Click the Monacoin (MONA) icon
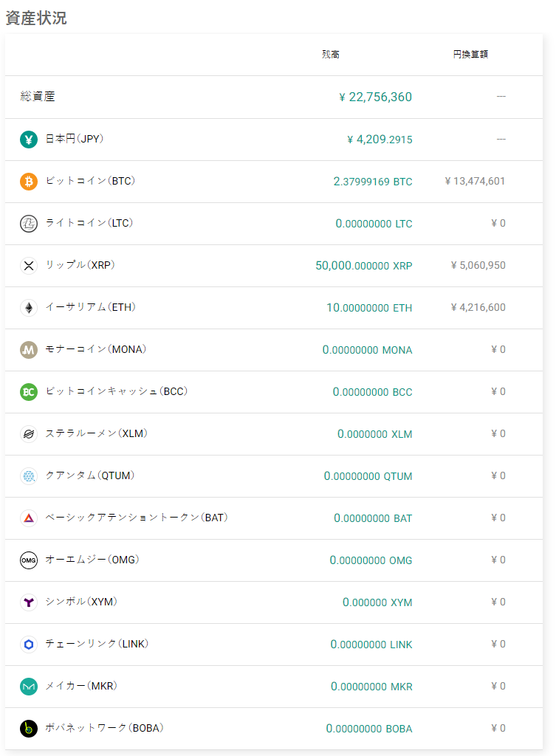The height and width of the screenshot is (756, 556). (x=29, y=350)
